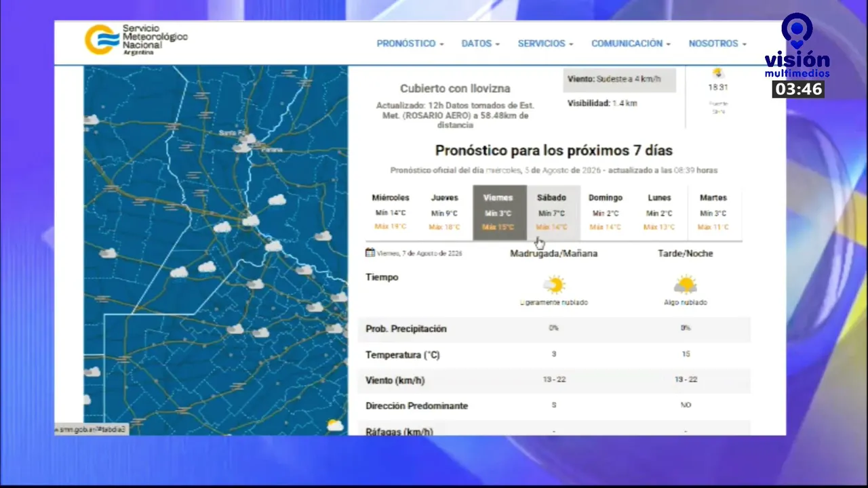Click 'Pronóstico para los próximos 7 días' heading
The width and height of the screenshot is (868, 488).
coord(553,150)
